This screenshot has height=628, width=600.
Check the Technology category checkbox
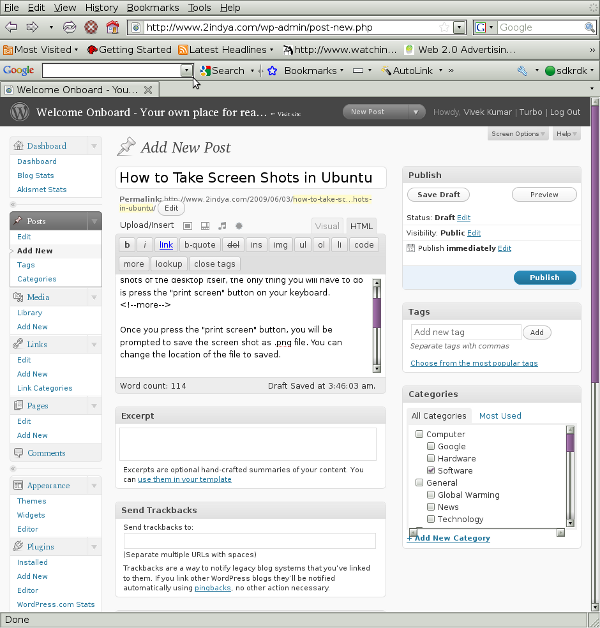(x=431, y=519)
